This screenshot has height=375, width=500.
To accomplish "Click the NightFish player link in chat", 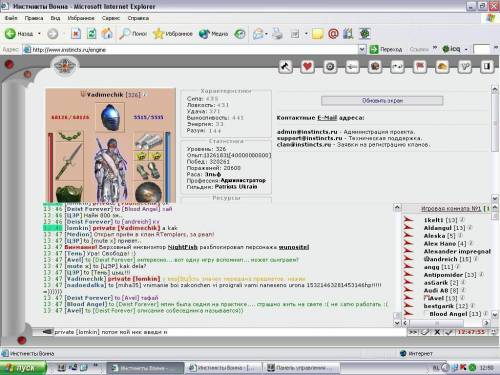I will [182, 247].
